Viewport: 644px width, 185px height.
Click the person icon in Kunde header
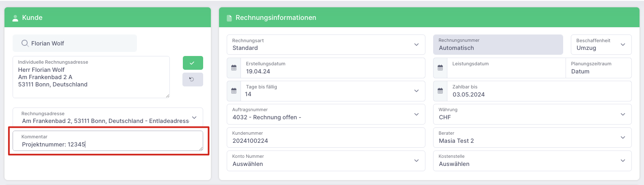[15, 18]
